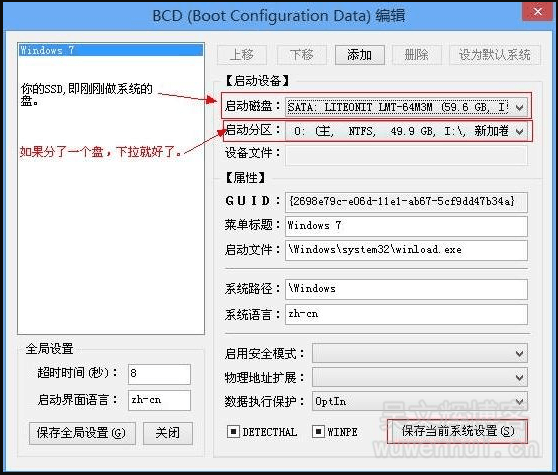Open the 启动分区 dropdown

pos(406,131)
